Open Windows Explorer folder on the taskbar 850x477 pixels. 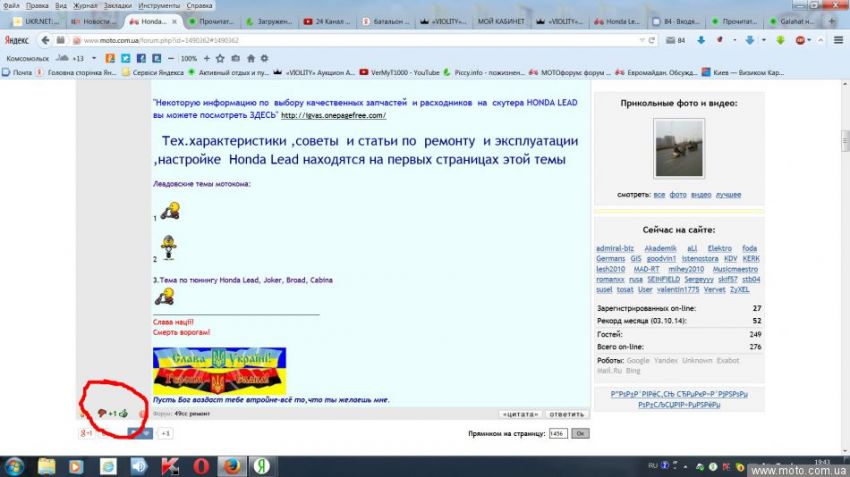click(47, 466)
